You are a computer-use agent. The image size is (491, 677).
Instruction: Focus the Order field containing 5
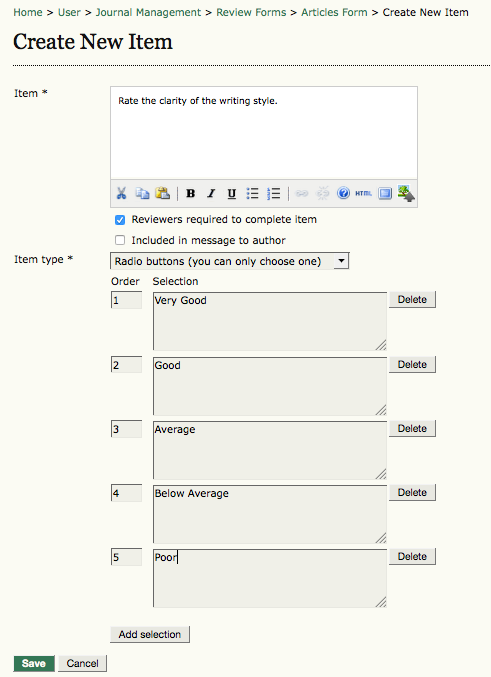pos(126,557)
